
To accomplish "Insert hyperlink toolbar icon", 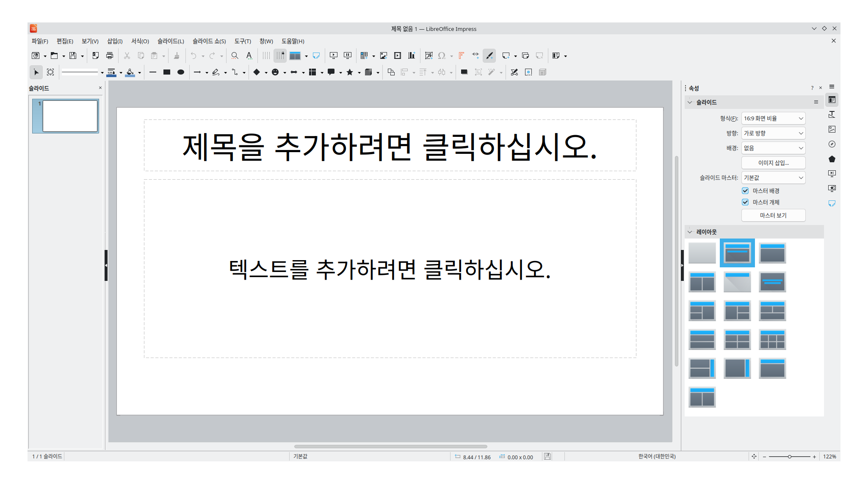I will click(x=475, y=56).
